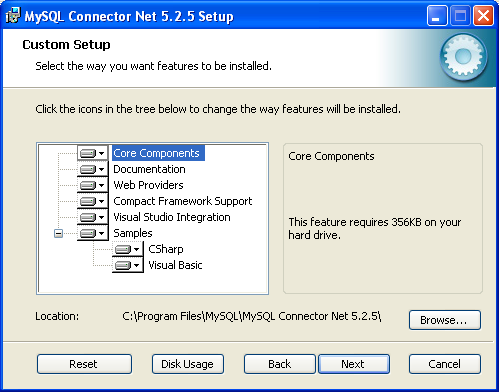Open install dropdown for Compact Framework Support

point(93,201)
